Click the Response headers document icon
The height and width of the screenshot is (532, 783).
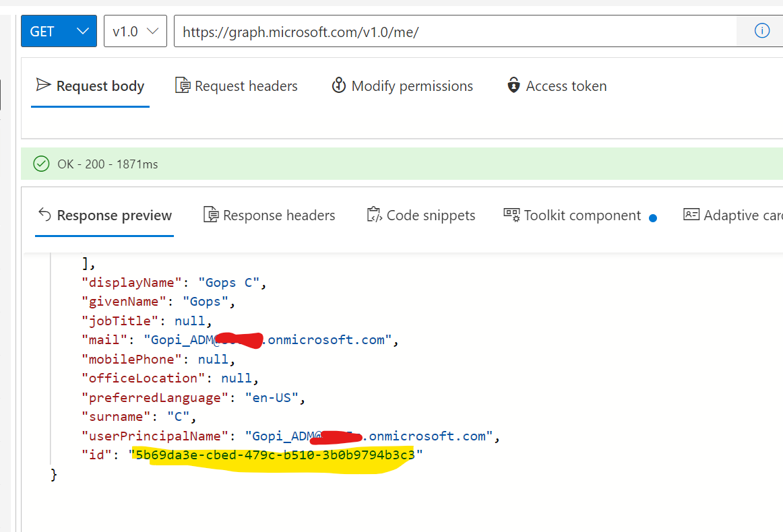pyautogui.click(x=211, y=215)
